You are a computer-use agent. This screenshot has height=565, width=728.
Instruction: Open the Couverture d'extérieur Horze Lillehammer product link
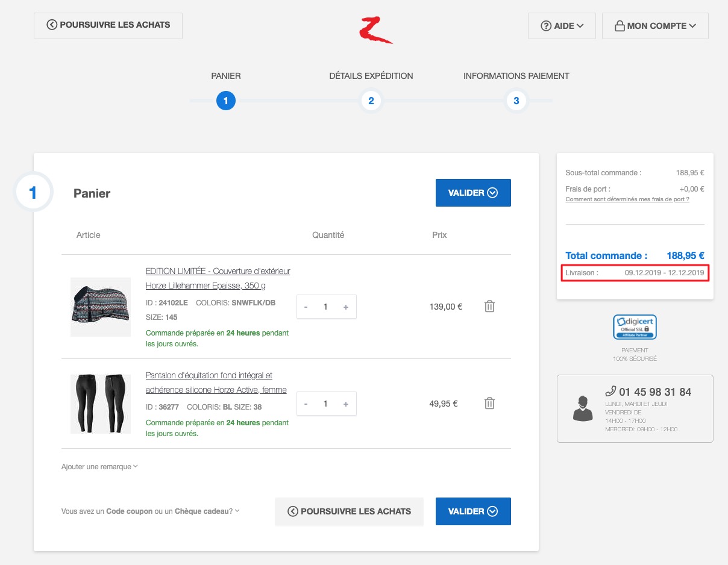tap(218, 278)
